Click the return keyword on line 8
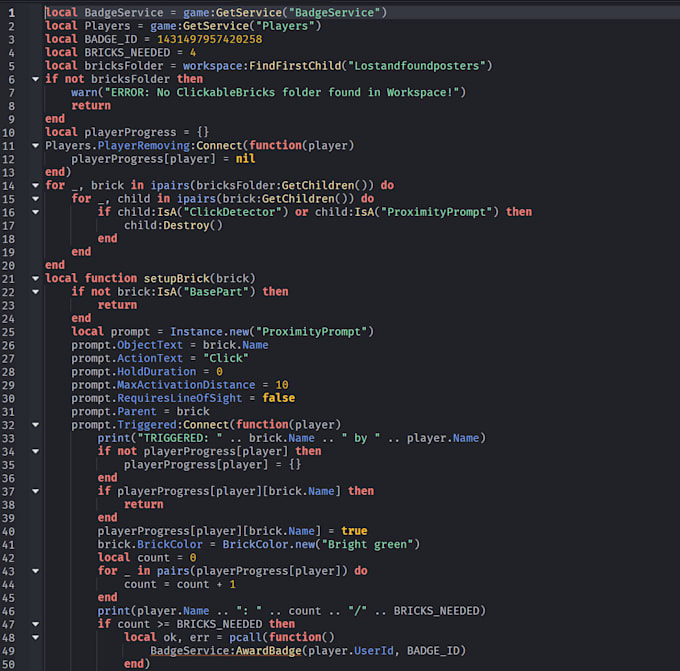 (x=91, y=106)
